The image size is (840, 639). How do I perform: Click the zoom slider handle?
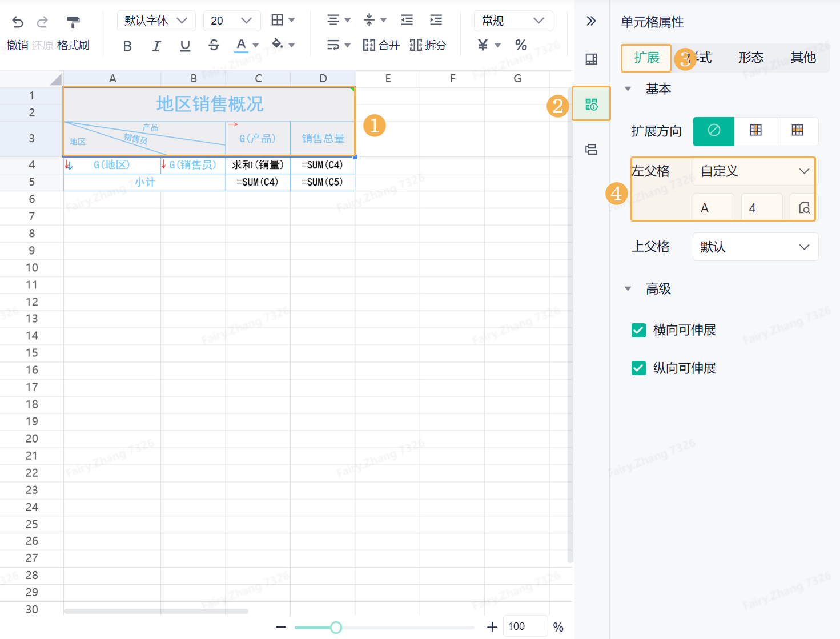(336, 628)
